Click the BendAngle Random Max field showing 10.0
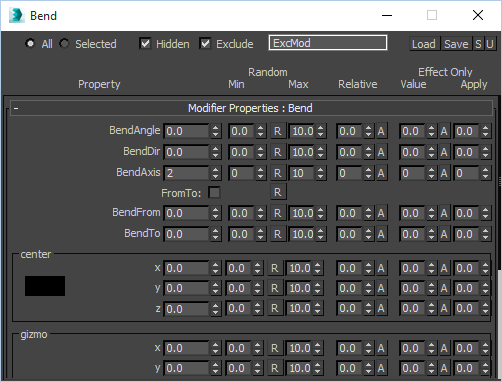The height and width of the screenshot is (382, 502). (x=302, y=131)
